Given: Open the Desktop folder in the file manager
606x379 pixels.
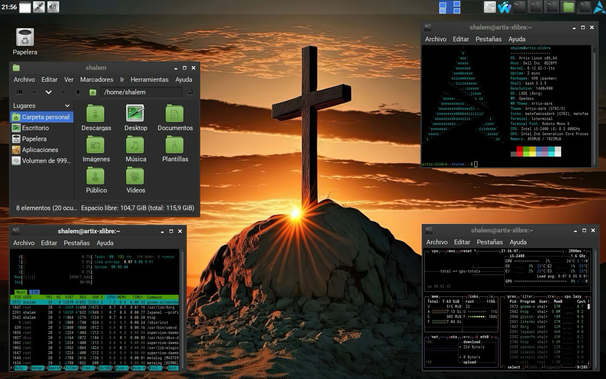Looking at the screenshot, I should (x=136, y=118).
